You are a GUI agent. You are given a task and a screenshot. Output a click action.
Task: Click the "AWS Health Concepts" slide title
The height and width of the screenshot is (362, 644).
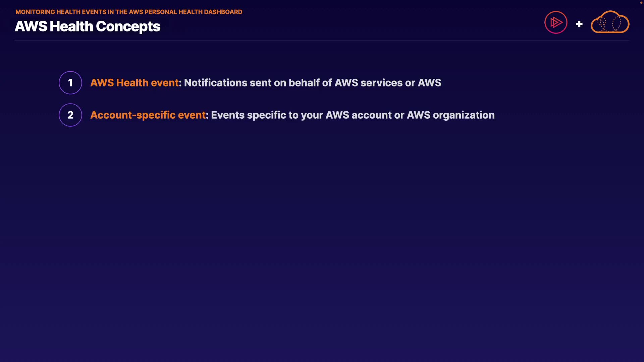(x=88, y=26)
